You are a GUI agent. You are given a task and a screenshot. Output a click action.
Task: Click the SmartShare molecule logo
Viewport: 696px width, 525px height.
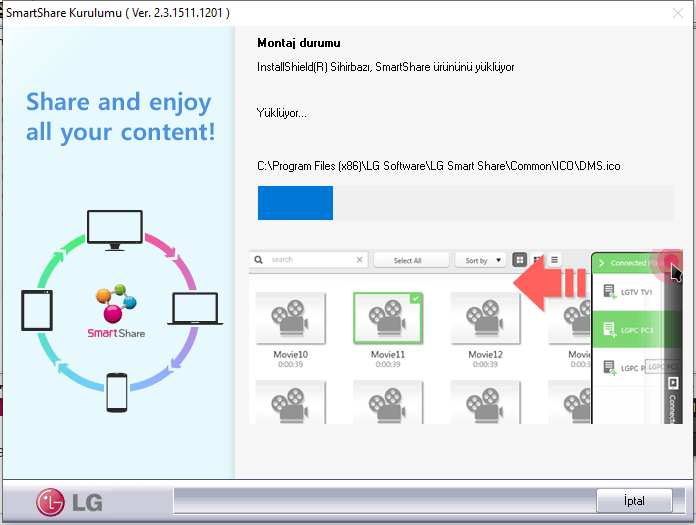[116, 311]
